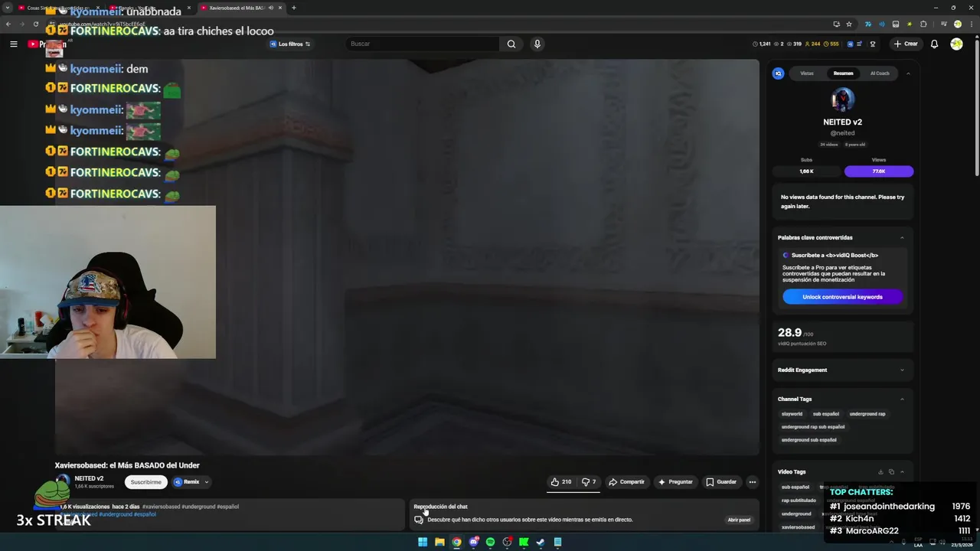Click the vidIQ blue logo in header stats
Image resolution: width=980 pixels, height=551 pixels.
tap(850, 44)
